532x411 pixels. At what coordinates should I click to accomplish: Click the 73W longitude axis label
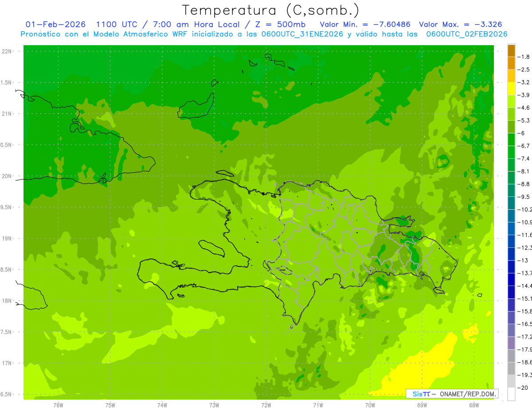tap(214, 405)
